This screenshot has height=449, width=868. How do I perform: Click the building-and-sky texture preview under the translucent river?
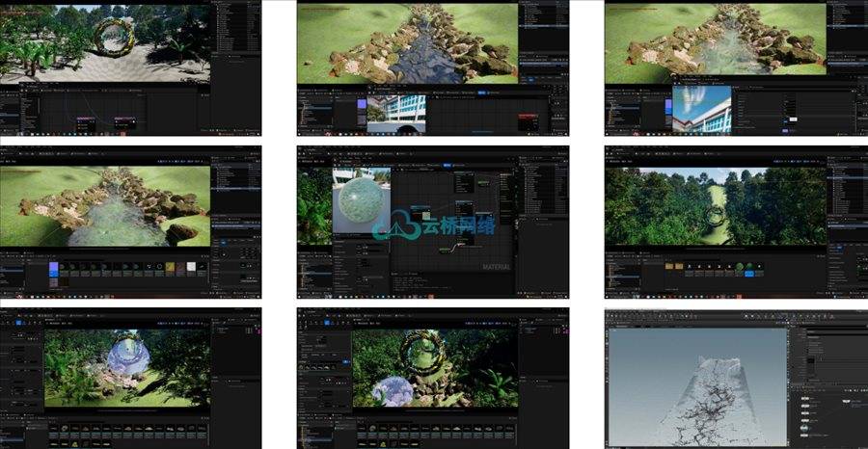click(701, 109)
